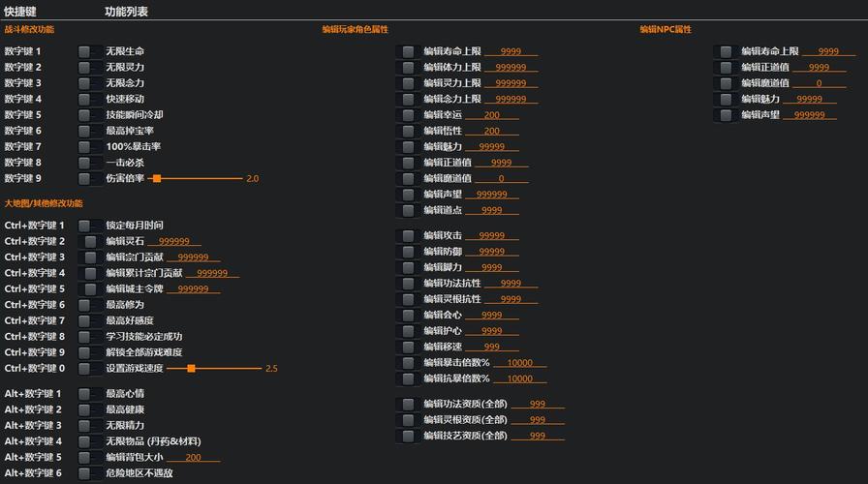The image size is (868, 484).
Task: Toggle 锁定每月时间 switch
Action: click(x=90, y=226)
